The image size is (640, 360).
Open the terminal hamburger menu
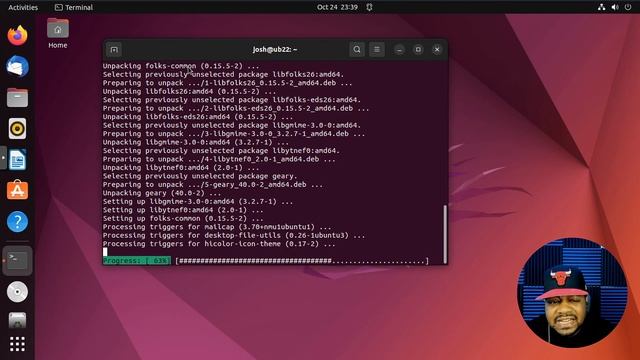point(377,49)
